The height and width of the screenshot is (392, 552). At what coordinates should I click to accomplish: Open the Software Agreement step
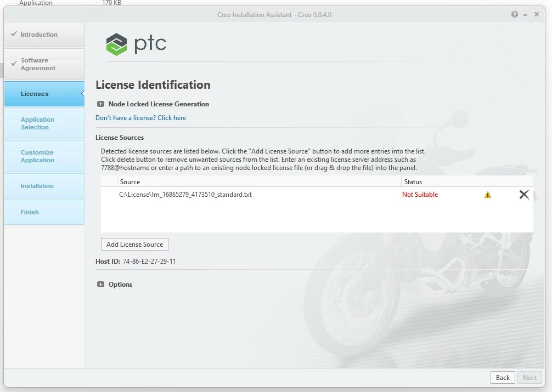pos(44,64)
